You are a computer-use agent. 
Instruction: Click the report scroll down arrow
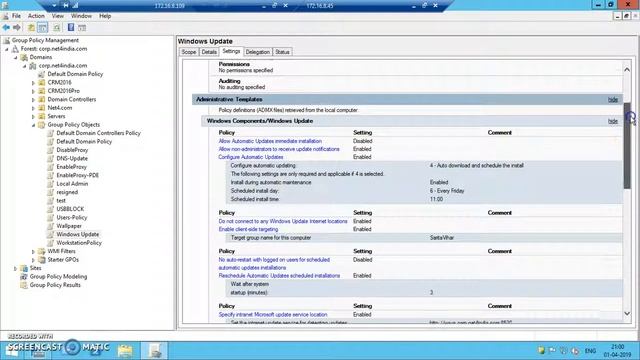[627, 313]
